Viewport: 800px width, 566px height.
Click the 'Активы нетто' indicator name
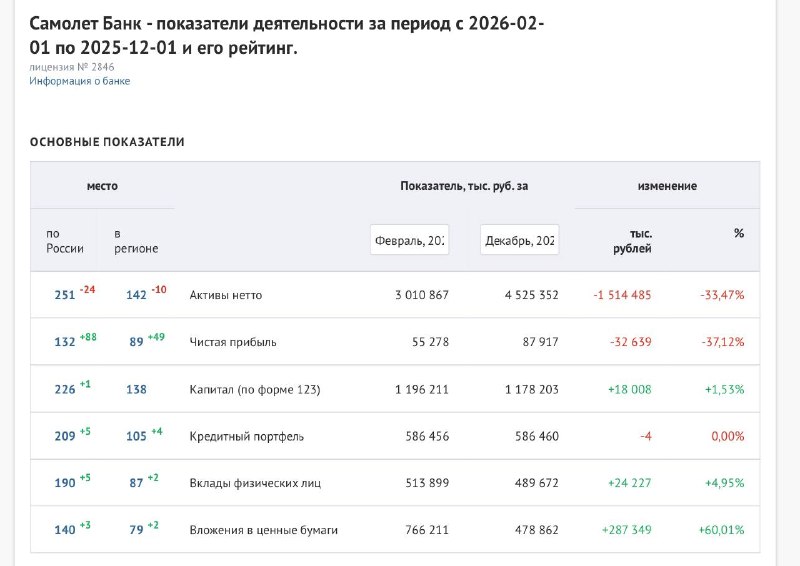226,295
